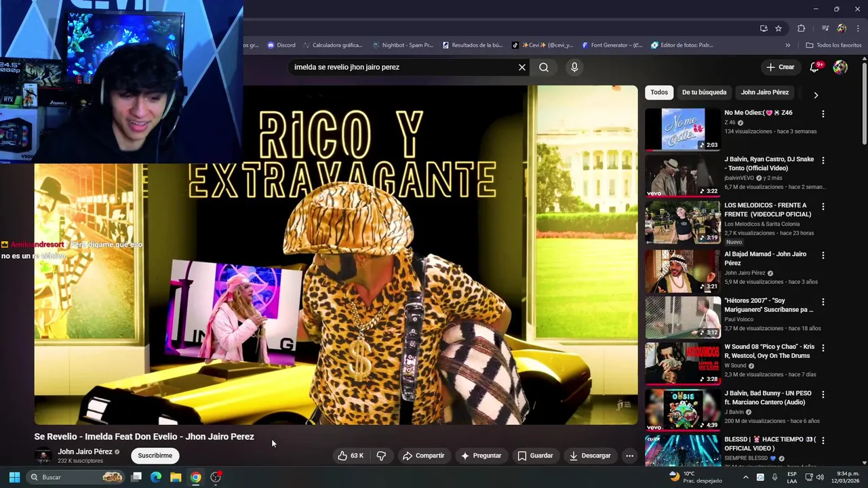Open options menu for W Sound 08 video

point(823,348)
